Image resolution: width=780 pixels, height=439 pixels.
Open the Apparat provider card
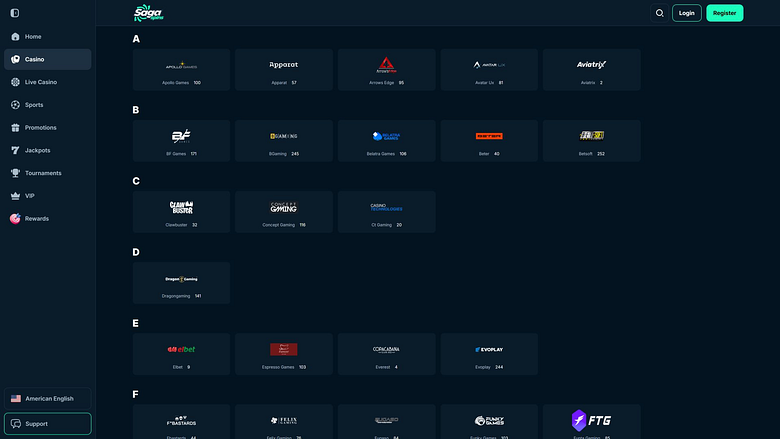pyautogui.click(x=284, y=70)
